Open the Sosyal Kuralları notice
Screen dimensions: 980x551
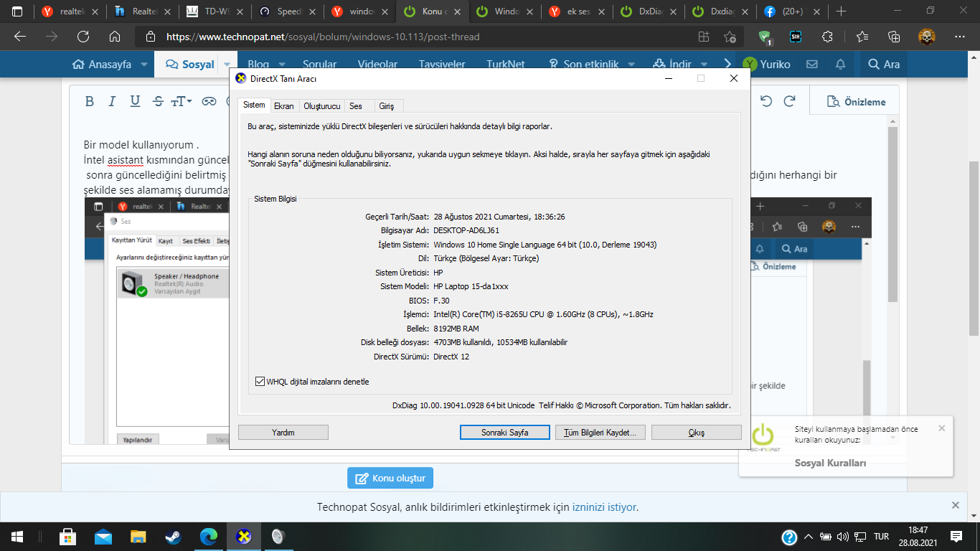point(830,463)
